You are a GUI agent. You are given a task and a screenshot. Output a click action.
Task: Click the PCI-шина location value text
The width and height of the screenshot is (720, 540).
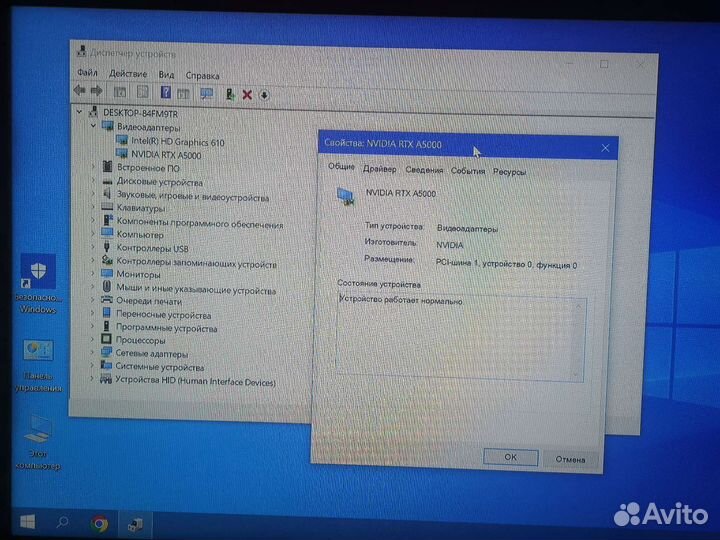click(x=506, y=264)
